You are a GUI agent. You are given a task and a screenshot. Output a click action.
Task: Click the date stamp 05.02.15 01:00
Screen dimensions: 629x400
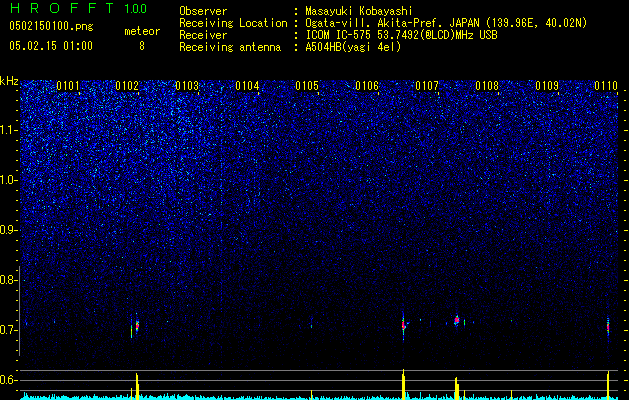(51, 45)
